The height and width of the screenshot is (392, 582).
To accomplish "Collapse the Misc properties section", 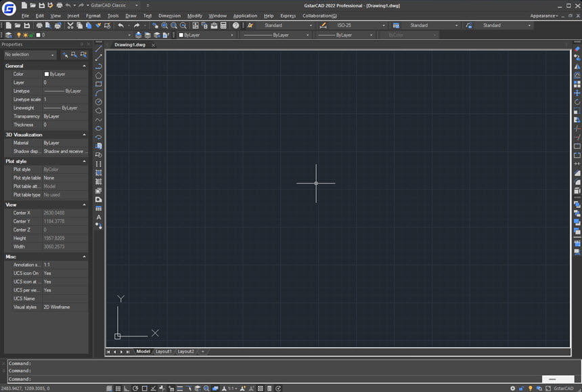I will click(85, 257).
